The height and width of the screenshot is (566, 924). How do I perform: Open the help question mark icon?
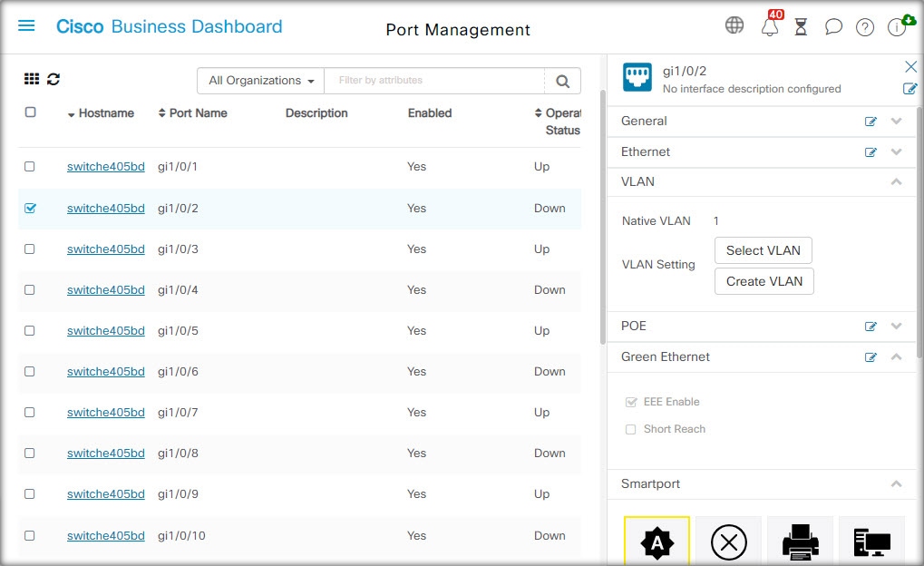click(864, 27)
